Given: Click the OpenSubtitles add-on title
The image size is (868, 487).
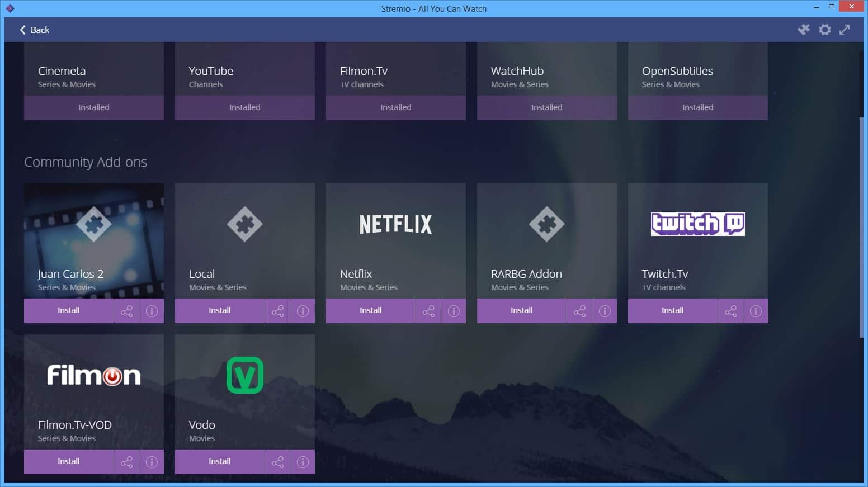Looking at the screenshot, I should [677, 71].
